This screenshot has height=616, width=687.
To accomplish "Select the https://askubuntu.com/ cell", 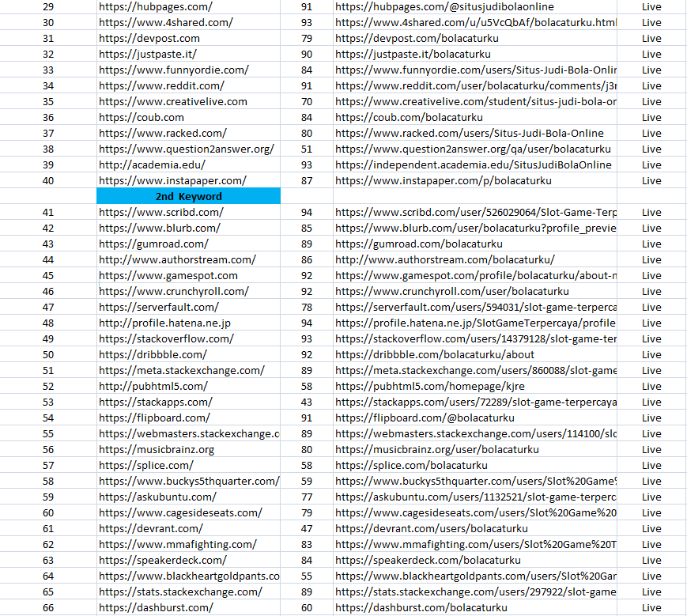I will tap(188, 497).
